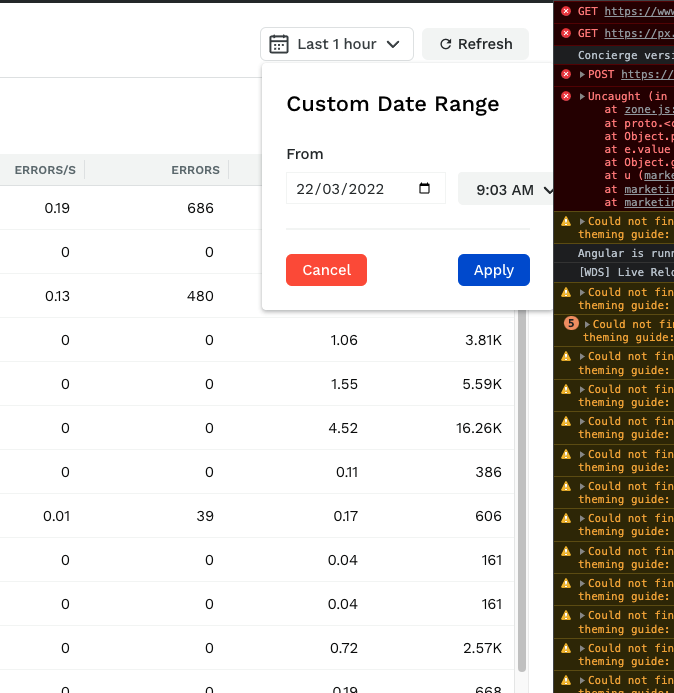This screenshot has height=693, width=674.
Task: Select the cell showing 606
Action: point(488,516)
